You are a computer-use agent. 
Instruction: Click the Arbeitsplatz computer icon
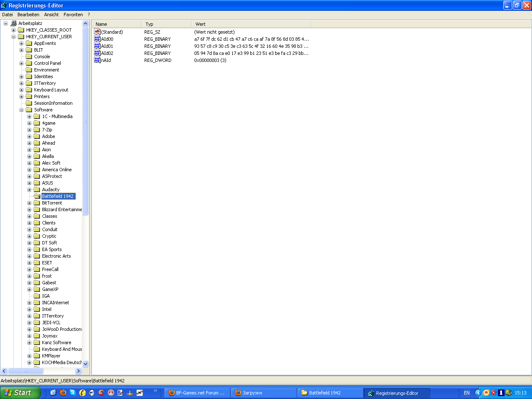coord(14,23)
